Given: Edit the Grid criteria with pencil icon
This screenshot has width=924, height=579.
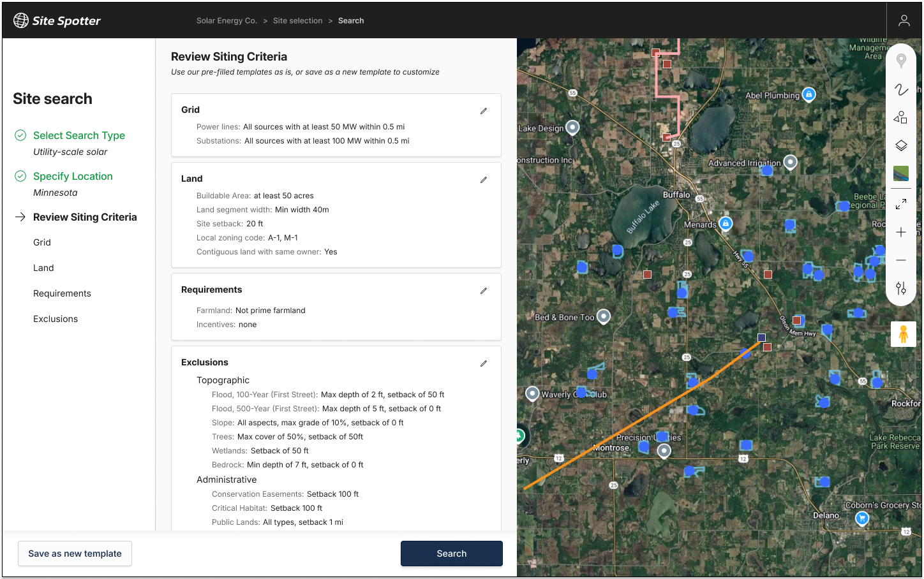Looking at the screenshot, I should coord(484,111).
